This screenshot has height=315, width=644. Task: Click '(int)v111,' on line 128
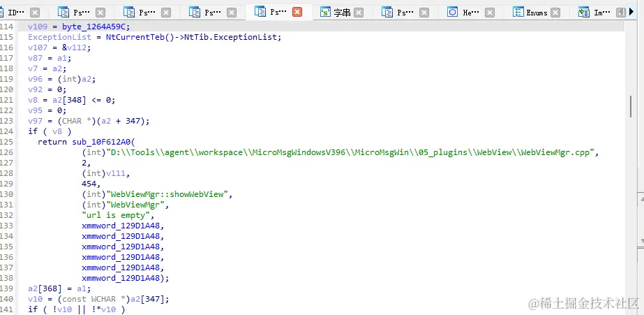(106, 173)
